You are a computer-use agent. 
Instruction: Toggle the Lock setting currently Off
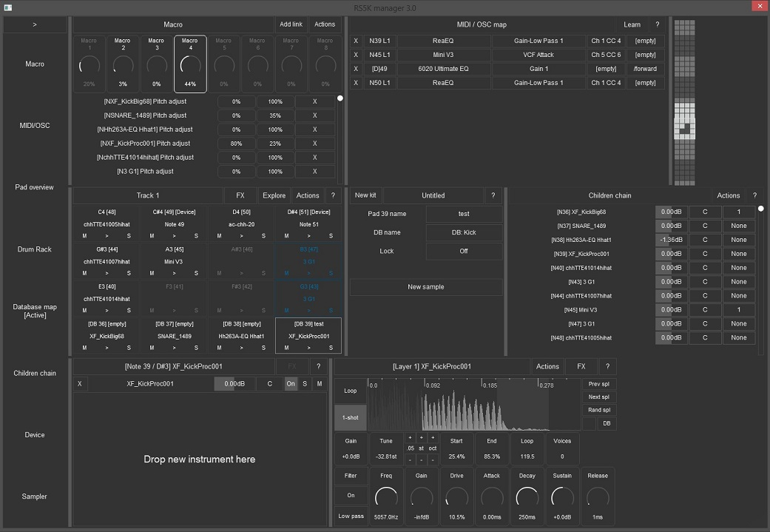click(463, 252)
